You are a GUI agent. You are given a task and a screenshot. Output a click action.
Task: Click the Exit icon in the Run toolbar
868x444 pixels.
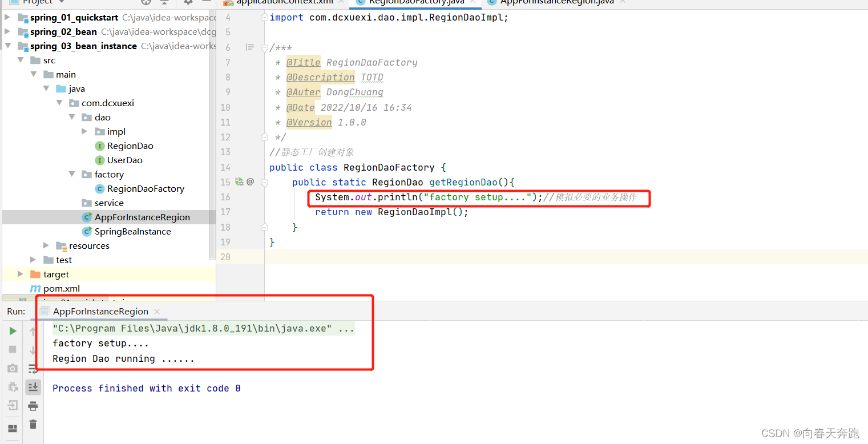(13, 406)
